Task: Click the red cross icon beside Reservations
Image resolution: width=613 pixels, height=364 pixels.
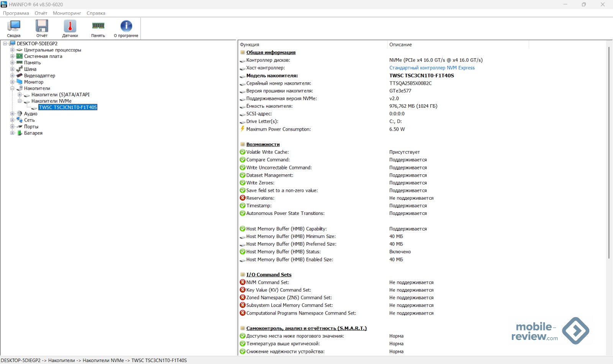Action: click(243, 198)
